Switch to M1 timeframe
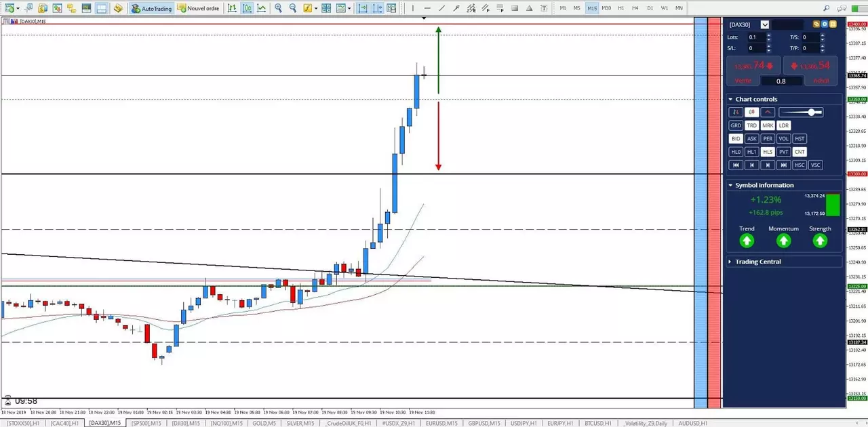868x427 pixels. point(563,8)
